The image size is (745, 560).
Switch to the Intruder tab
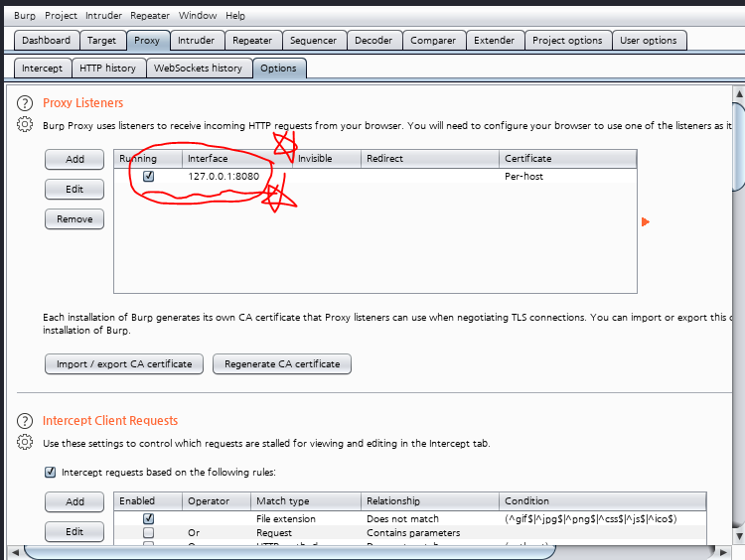(197, 41)
